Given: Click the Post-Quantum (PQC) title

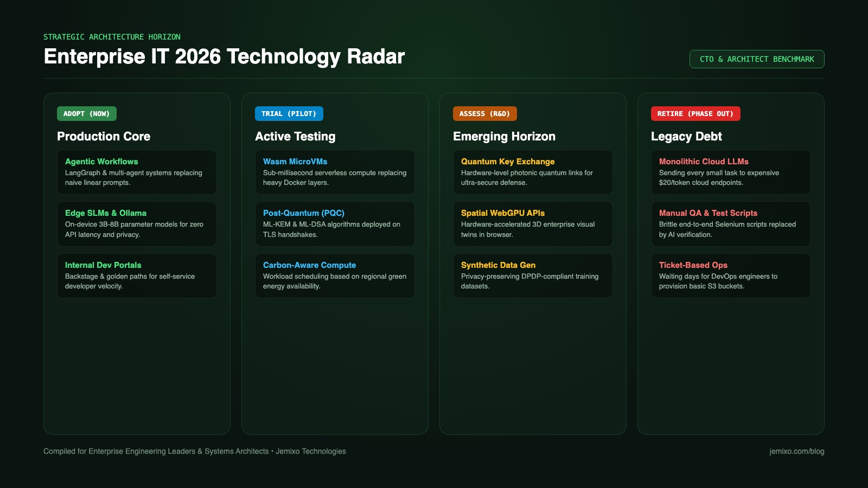Looking at the screenshot, I should pos(304,213).
